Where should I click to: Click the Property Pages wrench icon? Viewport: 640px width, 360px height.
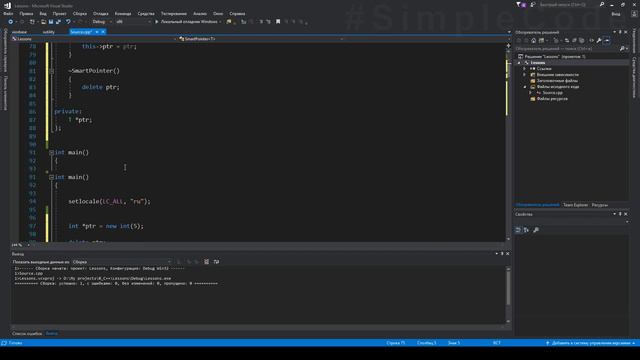tap(536, 230)
